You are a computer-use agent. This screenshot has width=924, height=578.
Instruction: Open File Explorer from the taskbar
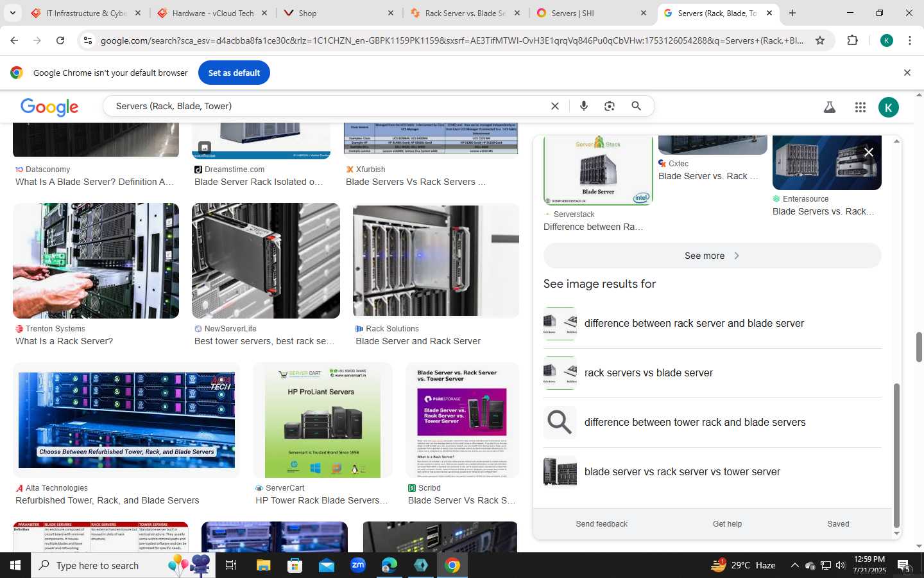263,565
